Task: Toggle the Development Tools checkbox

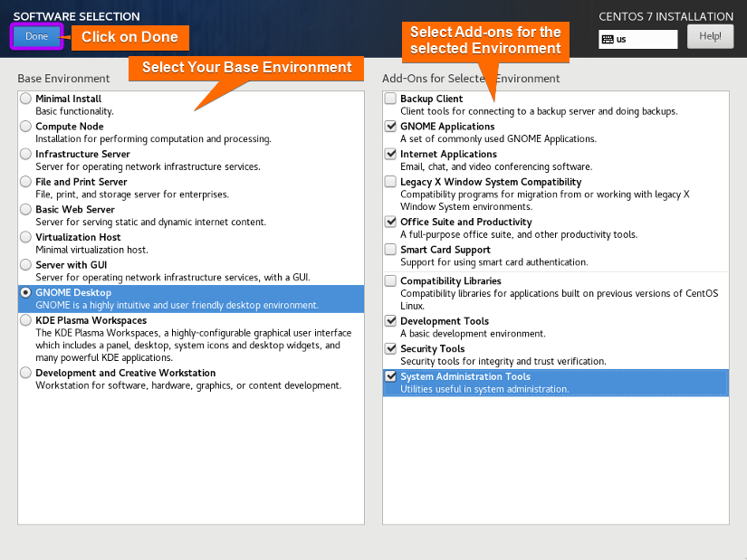Action: tap(390, 320)
